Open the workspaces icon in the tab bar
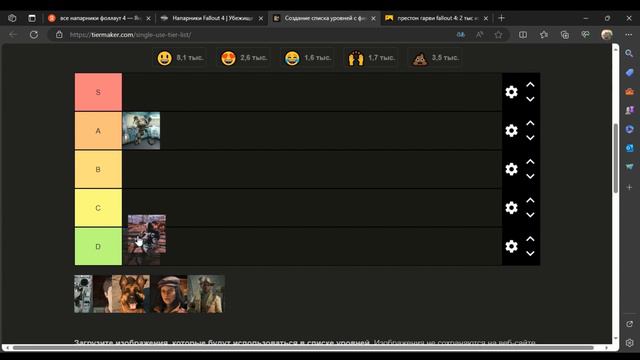 pos(12,18)
